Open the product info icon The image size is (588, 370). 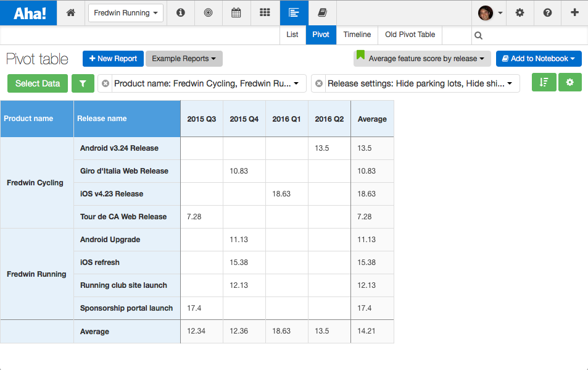[181, 13]
